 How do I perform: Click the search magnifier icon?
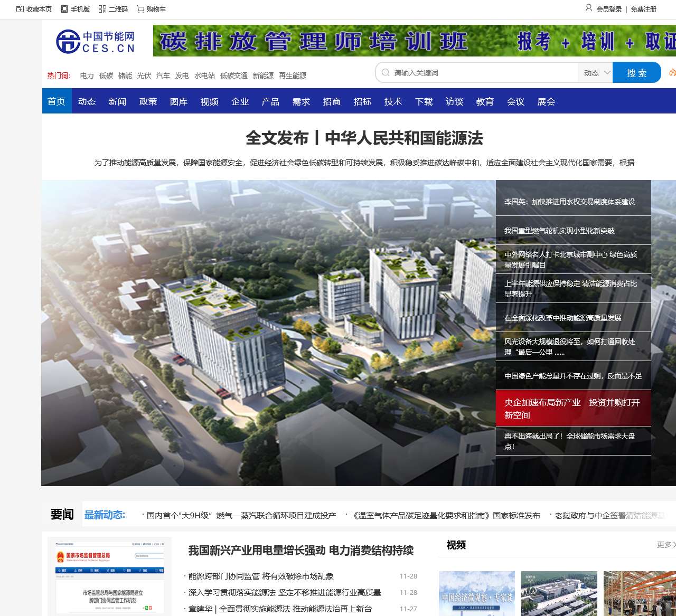[386, 72]
